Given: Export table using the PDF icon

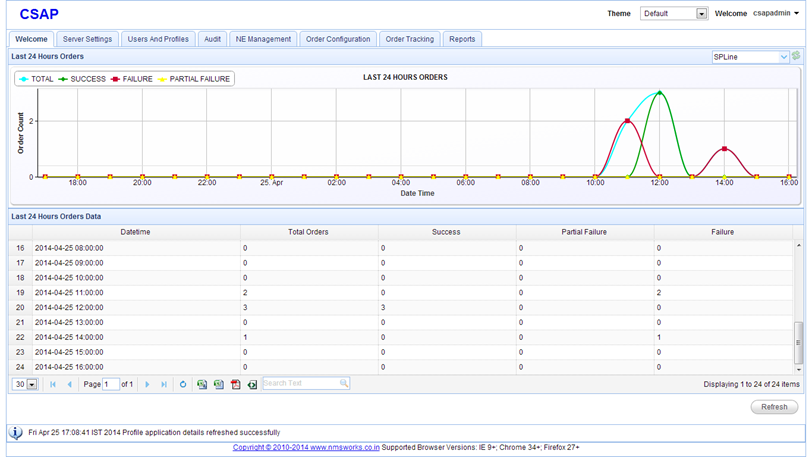Looking at the screenshot, I should [x=236, y=384].
